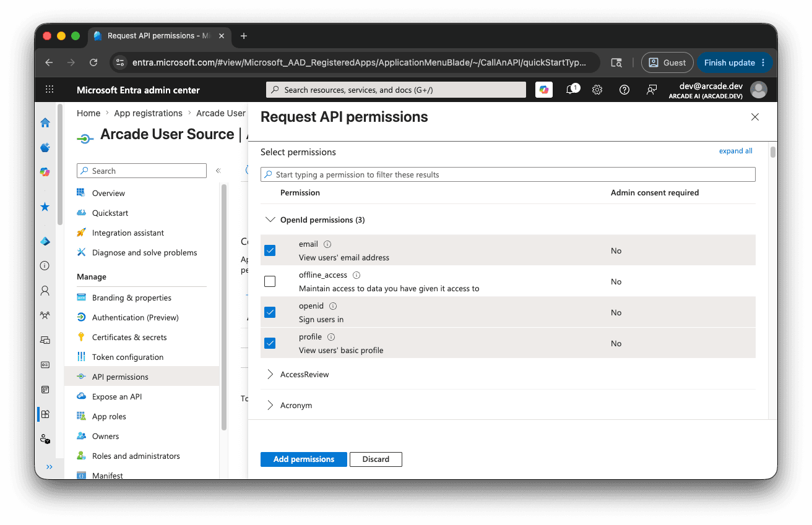Click the Finish update button

(735, 62)
